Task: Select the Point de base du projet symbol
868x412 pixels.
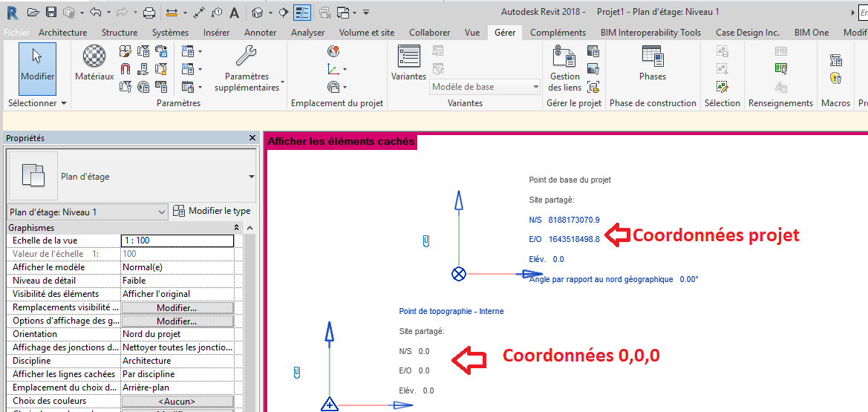Action: 458,273
